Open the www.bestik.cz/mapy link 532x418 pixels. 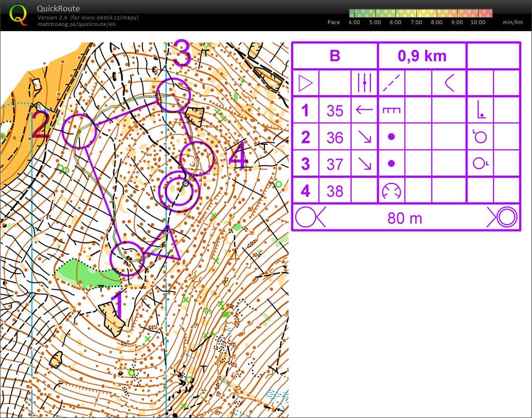tap(109, 18)
